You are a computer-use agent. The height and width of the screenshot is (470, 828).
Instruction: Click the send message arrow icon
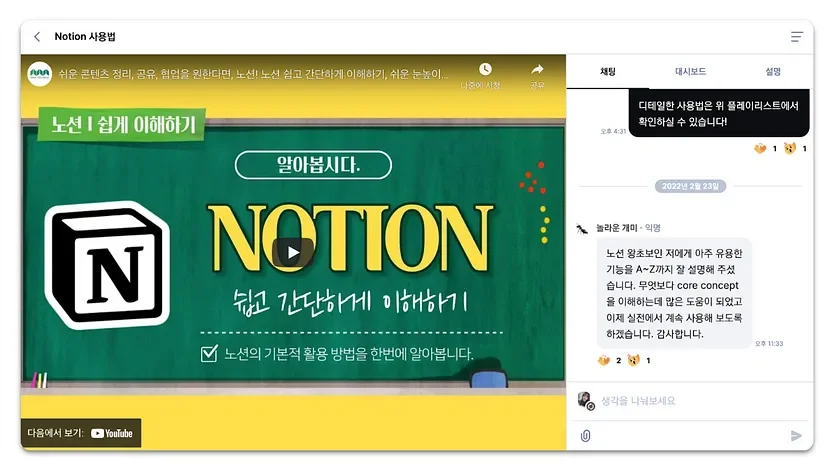tap(796, 436)
